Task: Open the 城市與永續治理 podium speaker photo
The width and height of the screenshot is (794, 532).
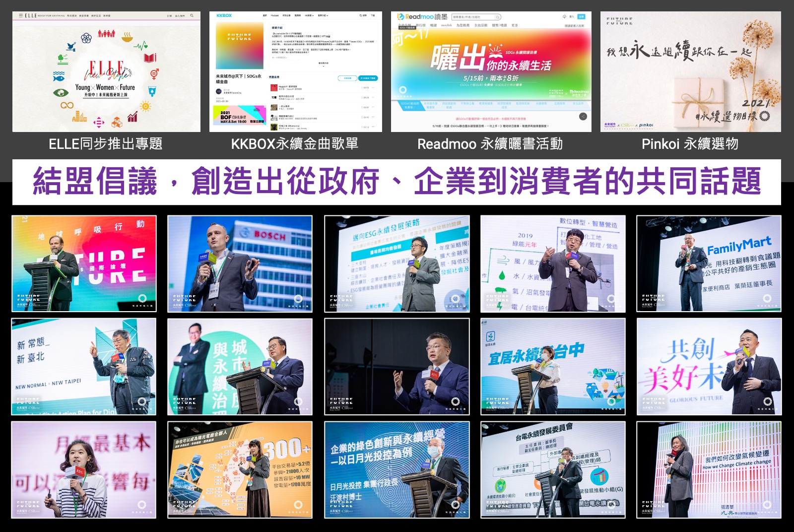Action: (x=240, y=367)
